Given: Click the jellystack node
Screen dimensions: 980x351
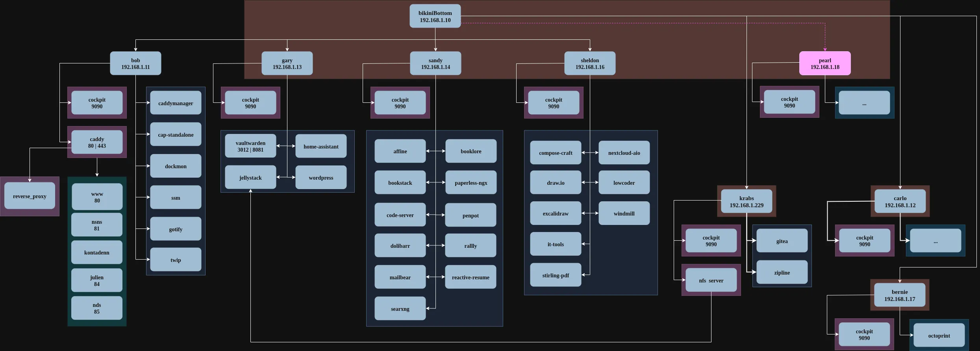Looking at the screenshot, I should click(x=250, y=178).
